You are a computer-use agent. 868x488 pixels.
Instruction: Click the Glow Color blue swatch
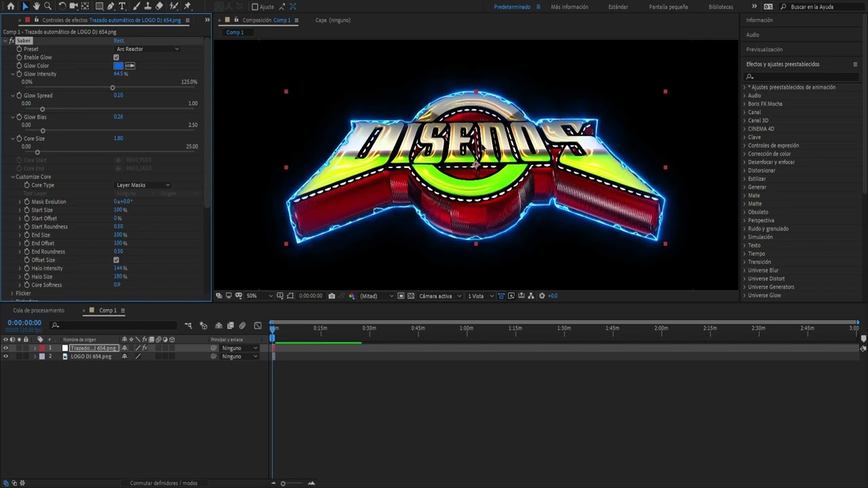point(119,66)
